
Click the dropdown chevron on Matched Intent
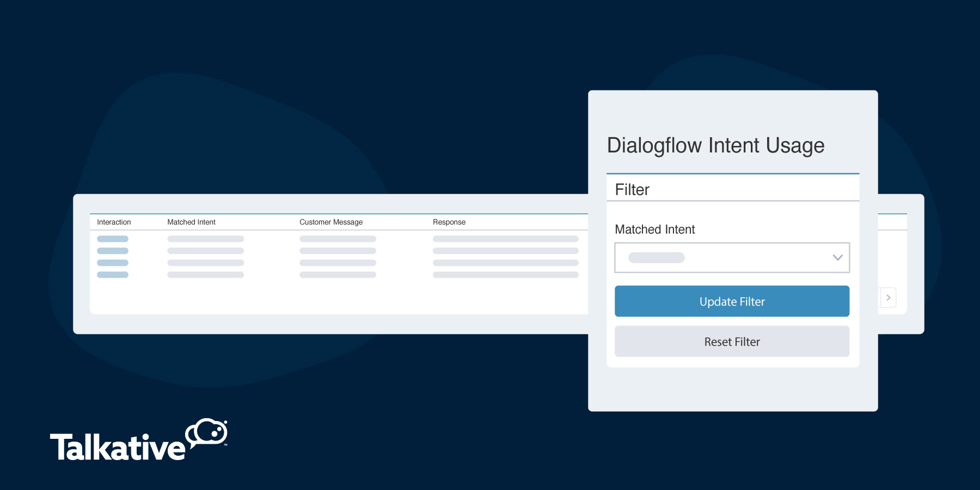pos(837,257)
